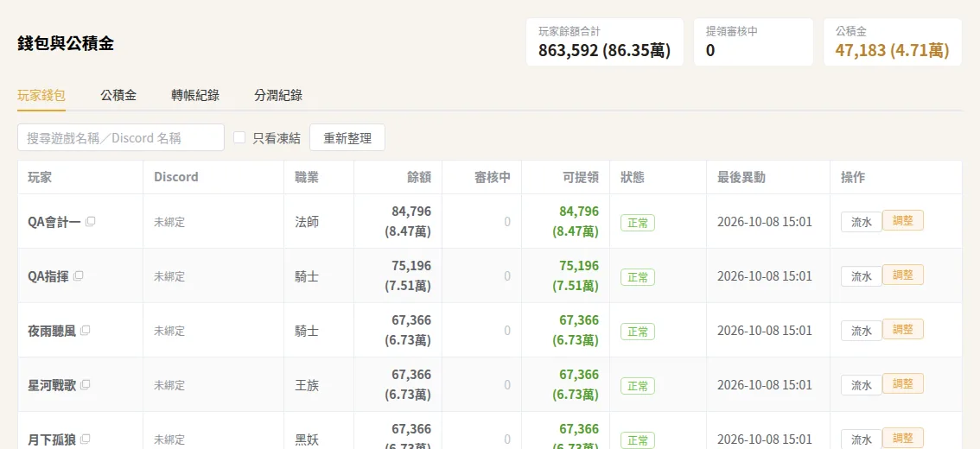The height and width of the screenshot is (449, 980).
Task: Click the 錢包與公積金 page title
Action: tap(66, 43)
